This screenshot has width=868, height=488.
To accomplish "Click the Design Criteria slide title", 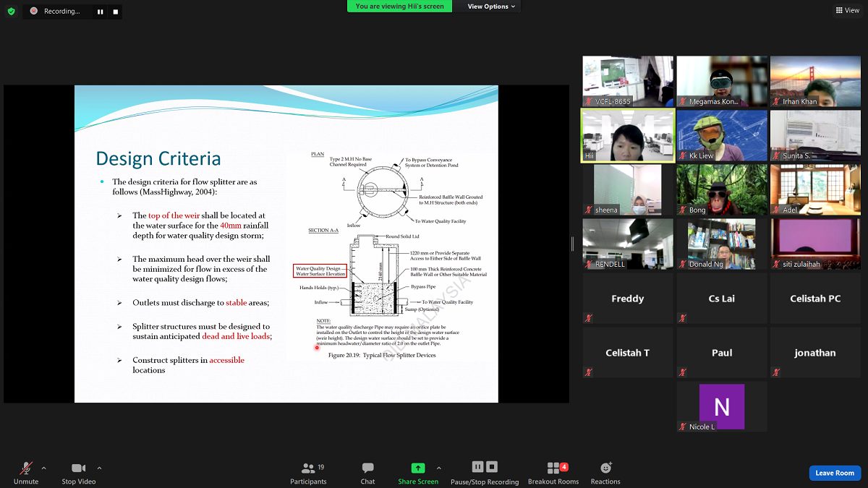I will point(158,158).
